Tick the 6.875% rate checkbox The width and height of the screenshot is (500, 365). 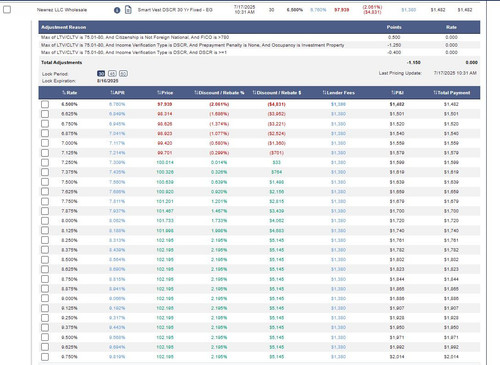coord(45,133)
